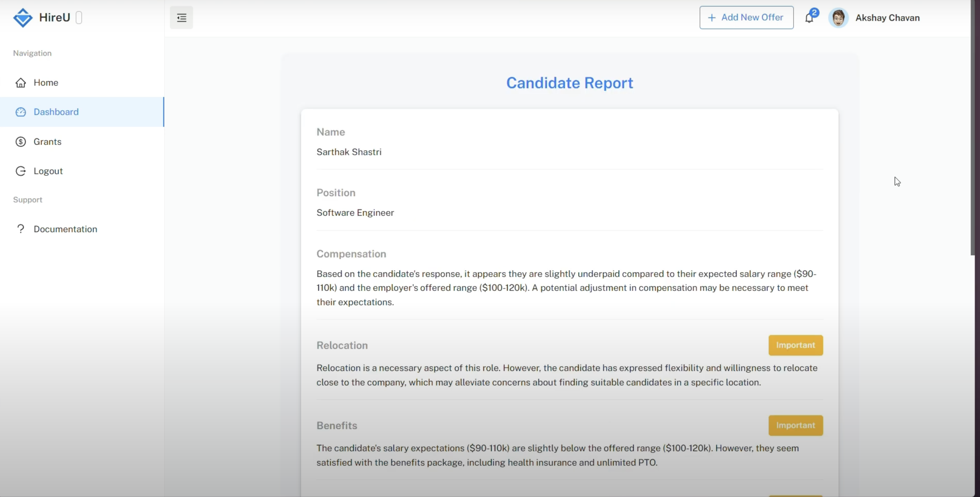
Task: Click Akshay Chavan's avatar picture
Action: point(838,17)
